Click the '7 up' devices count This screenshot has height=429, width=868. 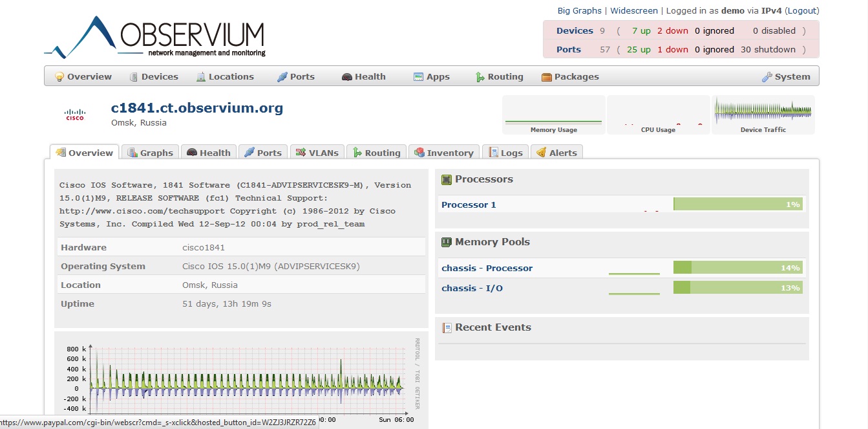tap(641, 30)
